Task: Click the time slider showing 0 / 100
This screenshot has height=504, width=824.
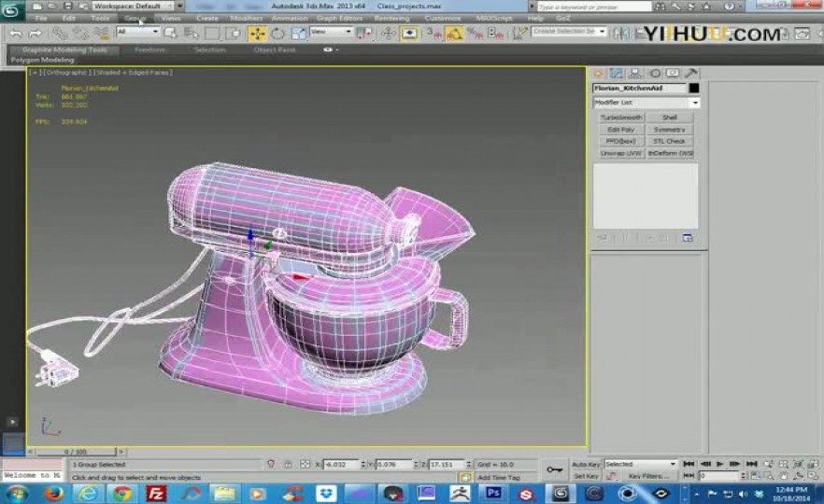Action: [77, 452]
